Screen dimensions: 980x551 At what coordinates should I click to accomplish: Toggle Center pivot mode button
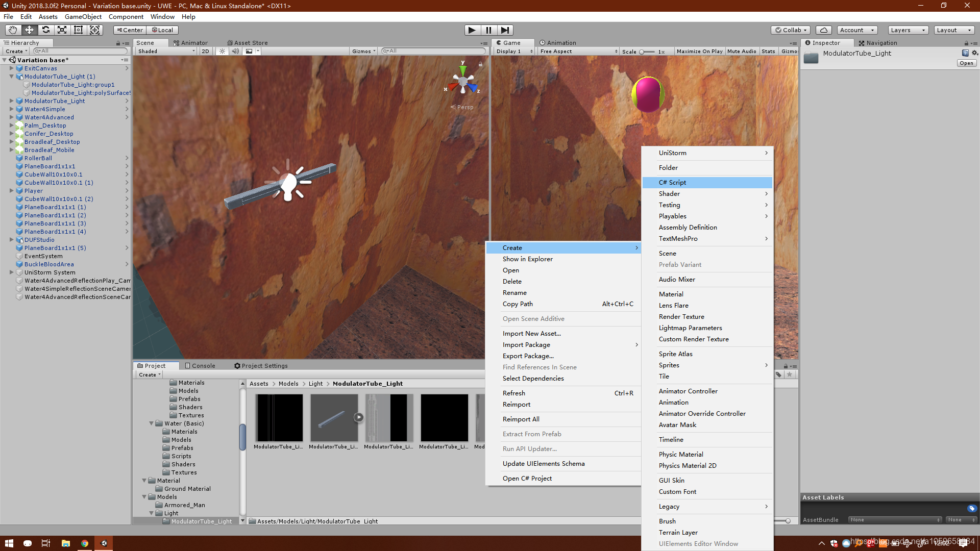coord(130,30)
